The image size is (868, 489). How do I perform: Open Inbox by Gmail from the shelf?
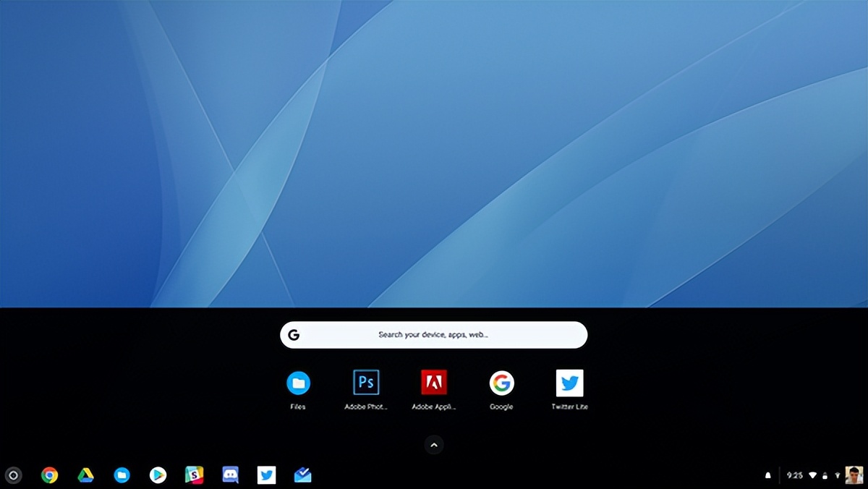pos(302,475)
